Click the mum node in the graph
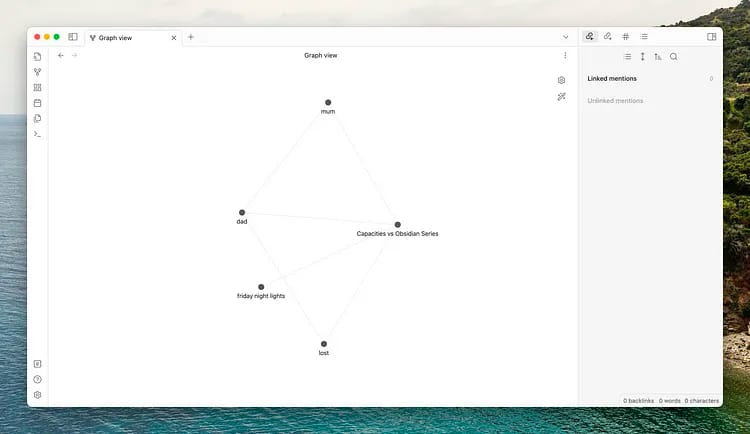 [328, 102]
